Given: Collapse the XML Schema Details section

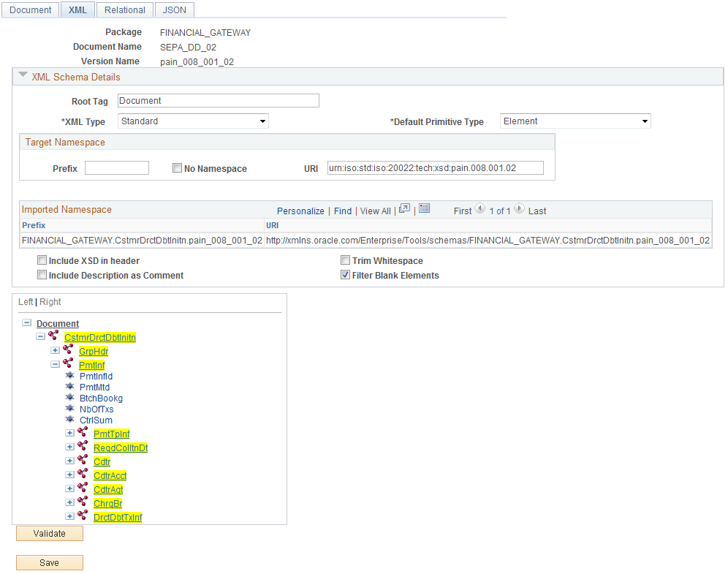Looking at the screenshot, I should (x=23, y=75).
